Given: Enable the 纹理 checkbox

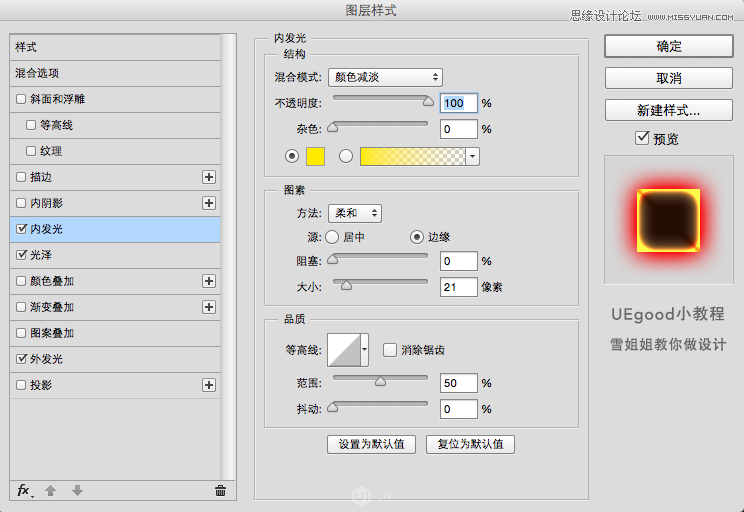Looking at the screenshot, I should click(31, 151).
